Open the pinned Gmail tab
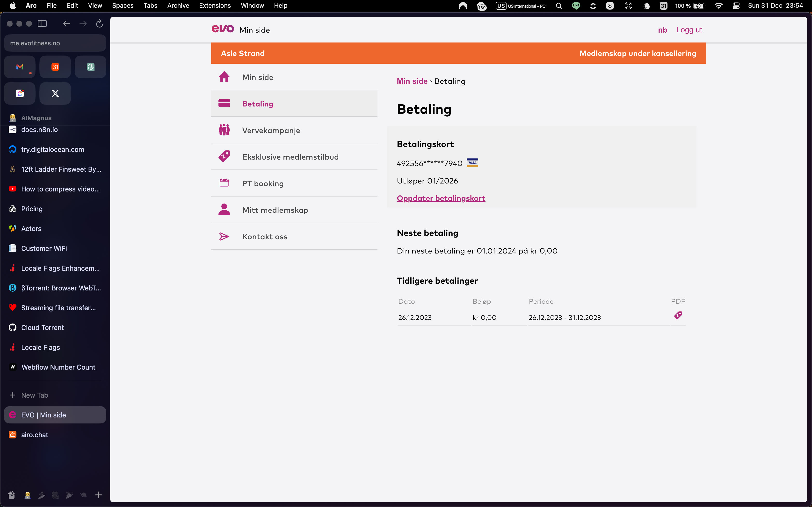 tap(20, 67)
